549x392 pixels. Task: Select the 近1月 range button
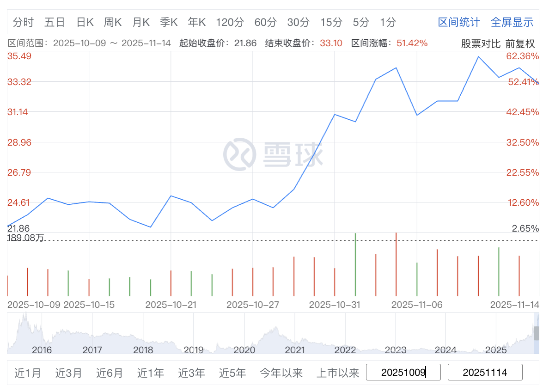click(x=28, y=373)
